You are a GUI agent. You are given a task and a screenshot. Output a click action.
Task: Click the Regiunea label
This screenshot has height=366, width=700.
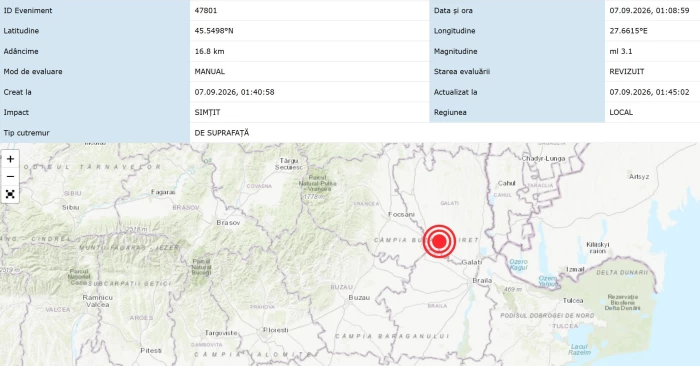[450, 112]
